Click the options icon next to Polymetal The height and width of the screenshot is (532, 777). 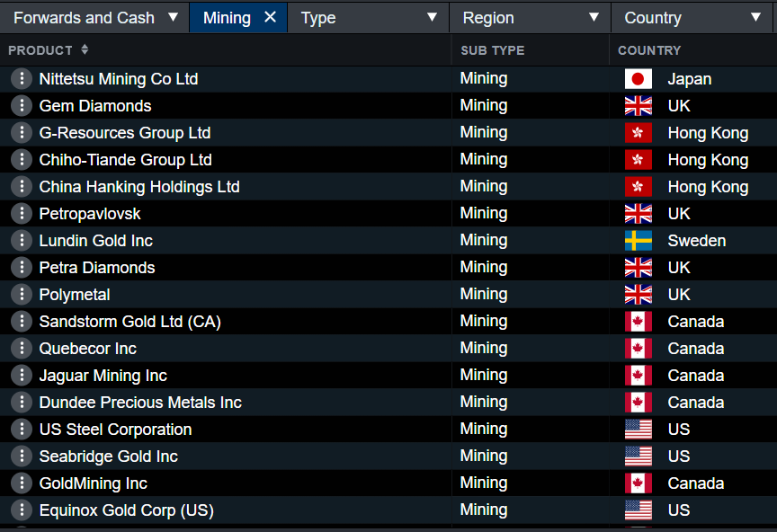21,295
